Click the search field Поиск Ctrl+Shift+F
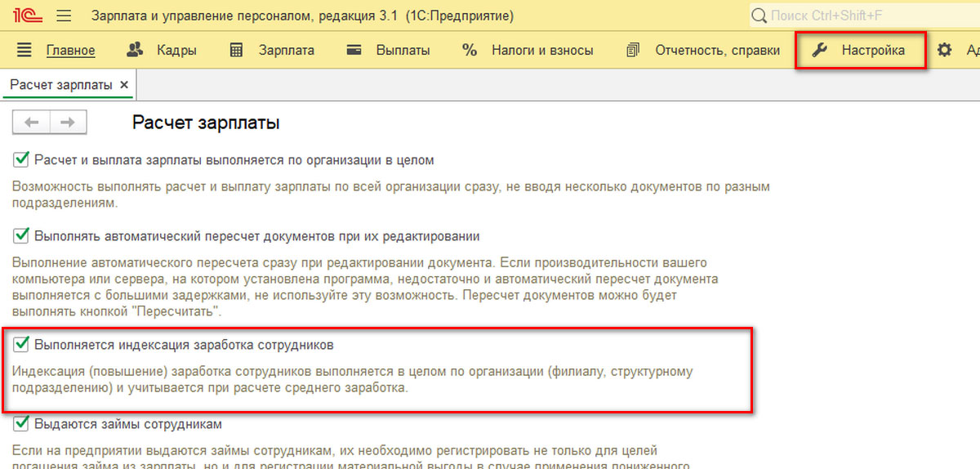 click(x=866, y=16)
